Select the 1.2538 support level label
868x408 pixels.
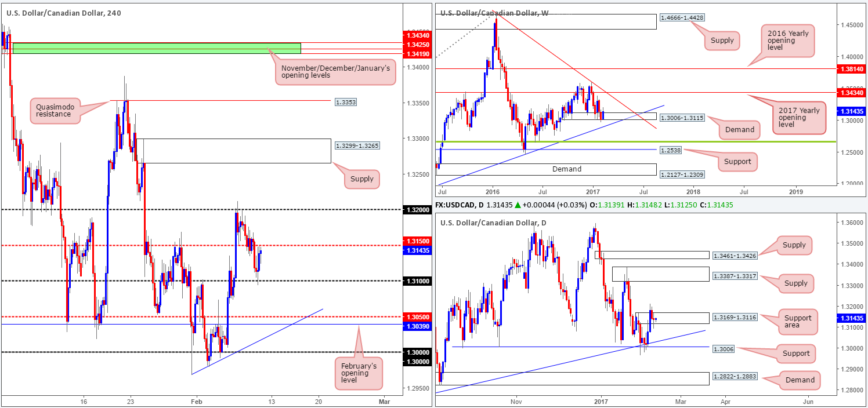(x=670, y=150)
